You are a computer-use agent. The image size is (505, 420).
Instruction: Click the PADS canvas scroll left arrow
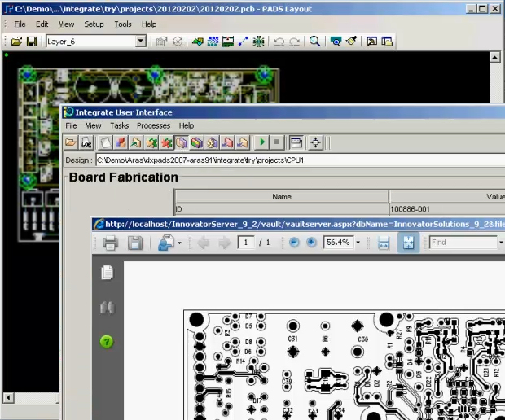[8, 398]
